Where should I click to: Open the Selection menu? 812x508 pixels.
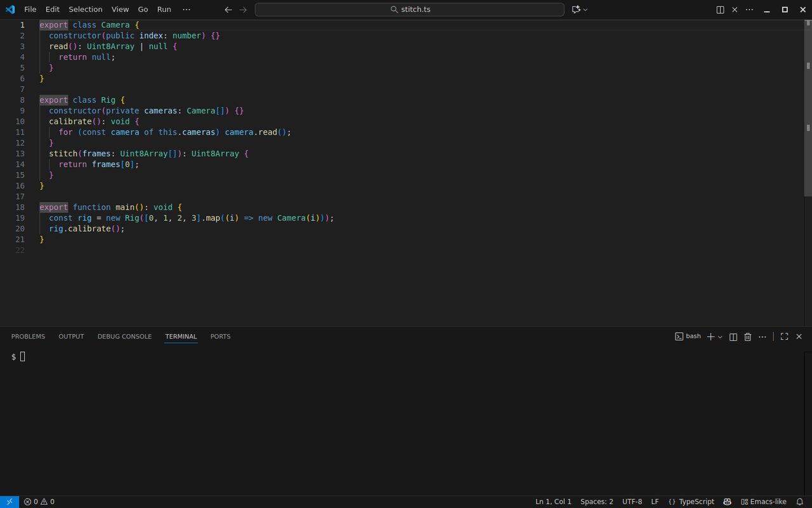(86, 10)
